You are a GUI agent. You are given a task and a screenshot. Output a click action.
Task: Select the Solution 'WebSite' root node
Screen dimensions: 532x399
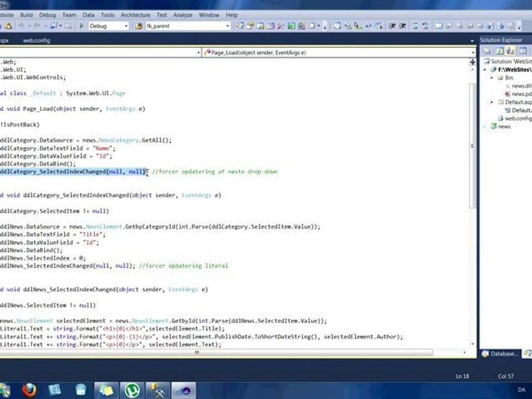(x=508, y=62)
